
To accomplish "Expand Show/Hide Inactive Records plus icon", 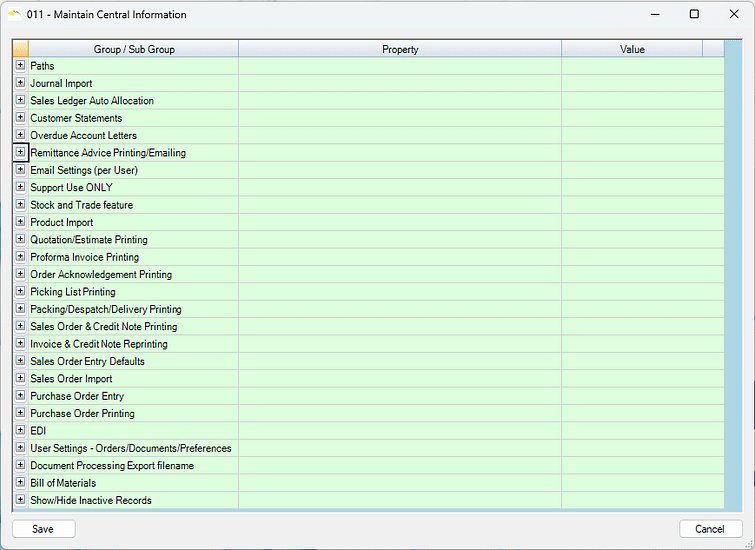I will 20,500.
